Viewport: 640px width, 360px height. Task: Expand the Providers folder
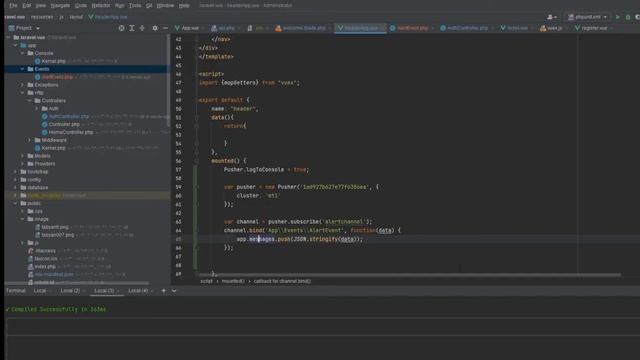coord(22,164)
